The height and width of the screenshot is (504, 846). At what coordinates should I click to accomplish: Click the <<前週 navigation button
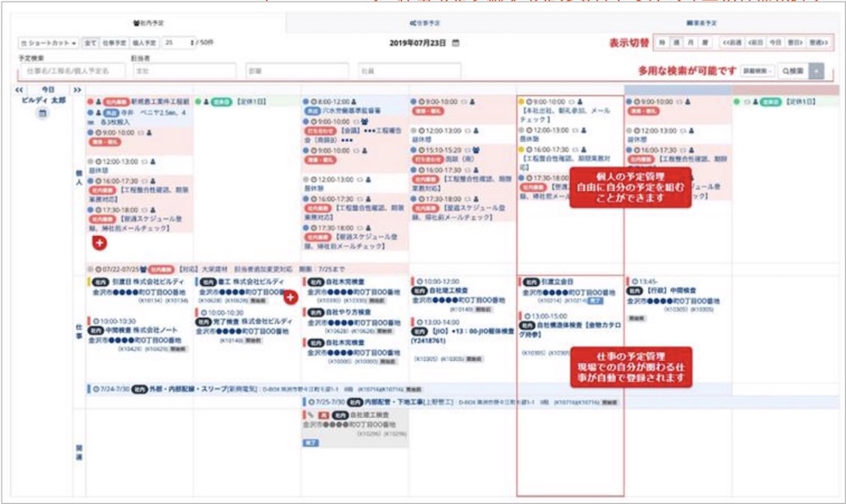[x=732, y=42]
